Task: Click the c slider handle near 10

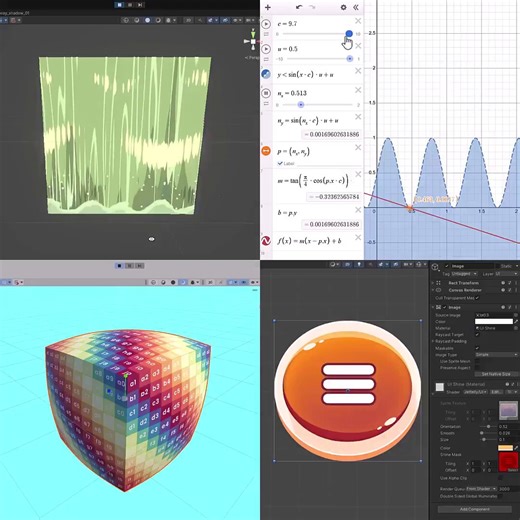Action: tap(349, 34)
